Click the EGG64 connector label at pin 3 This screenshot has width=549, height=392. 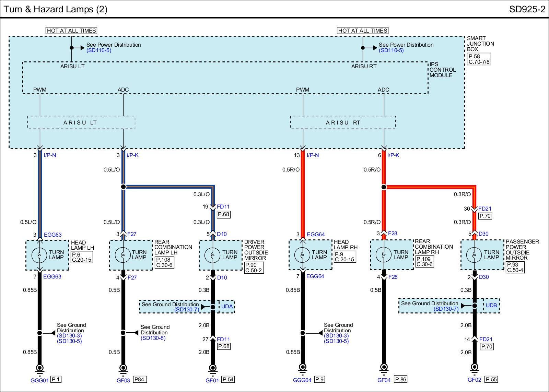[x=315, y=235]
